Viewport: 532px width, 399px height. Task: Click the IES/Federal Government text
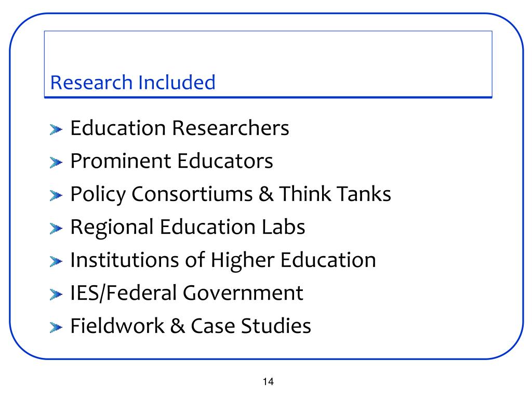point(187,293)
